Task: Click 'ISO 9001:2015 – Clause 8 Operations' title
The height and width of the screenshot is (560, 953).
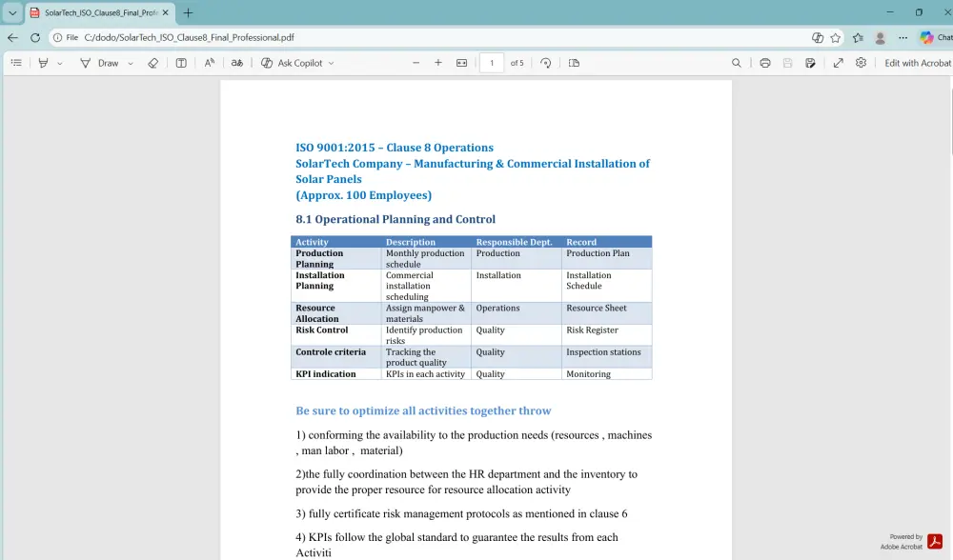Action: 395,148
